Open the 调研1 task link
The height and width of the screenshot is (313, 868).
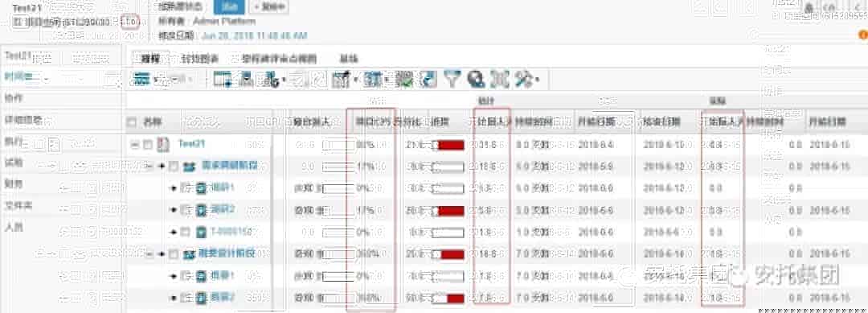click(x=223, y=187)
